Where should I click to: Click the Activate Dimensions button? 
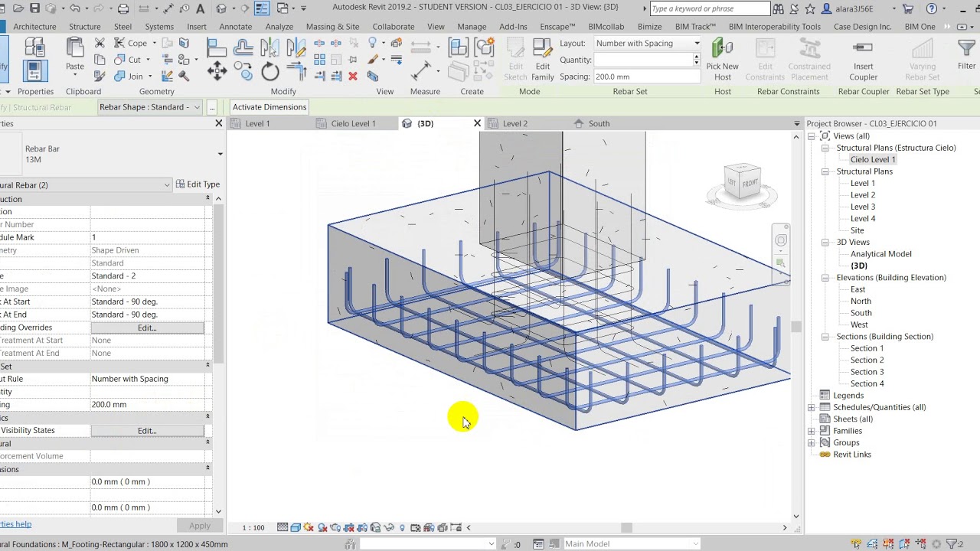[269, 107]
